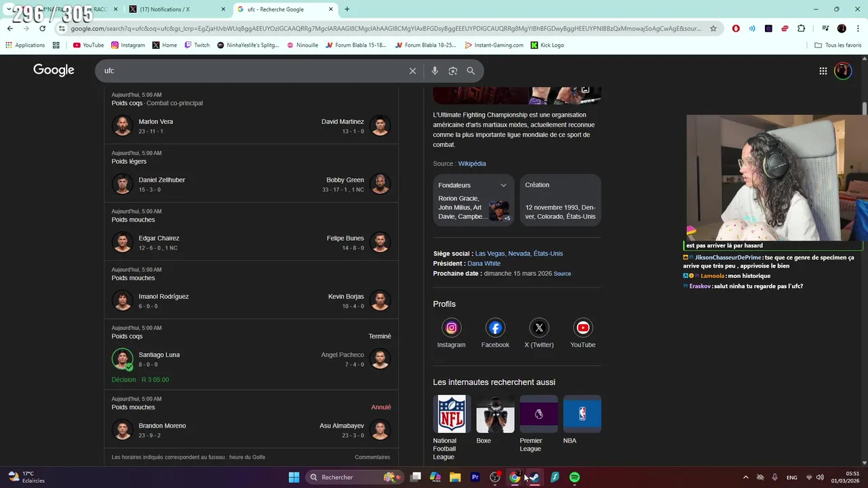This screenshot has height=488, width=868.
Task: Open the Tous les favoris folder
Action: coord(837,45)
